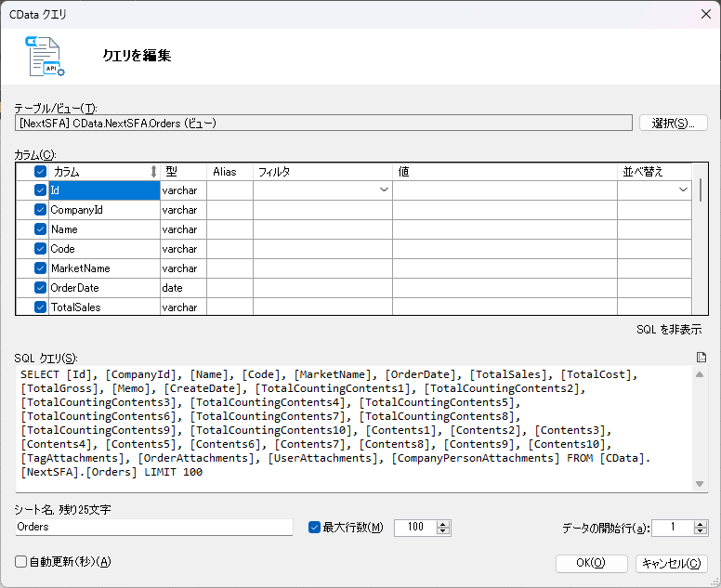Click inside the SQL query text area

coord(354,428)
